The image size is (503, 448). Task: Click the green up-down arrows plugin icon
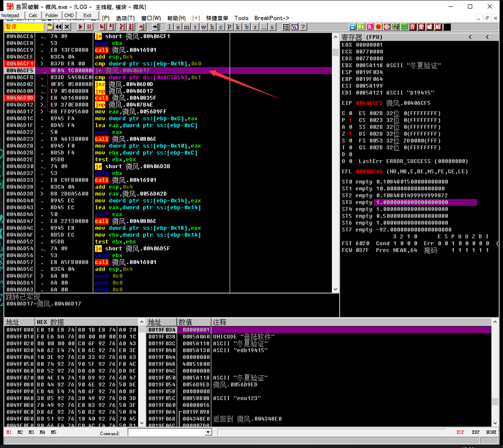pyautogui.click(x=361, y=27)
